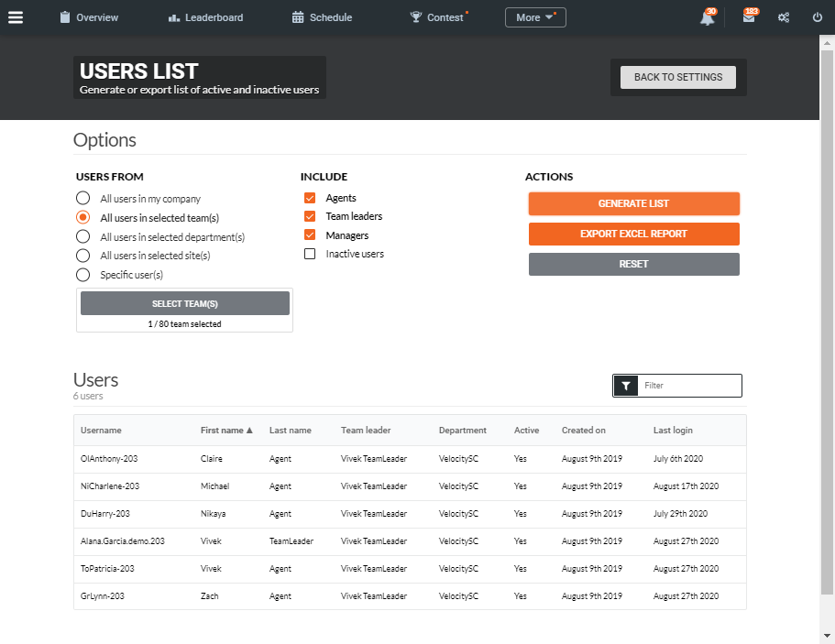The image size is (835, 644).
Task: Click the Generate List button
Action: coord(633,204)
